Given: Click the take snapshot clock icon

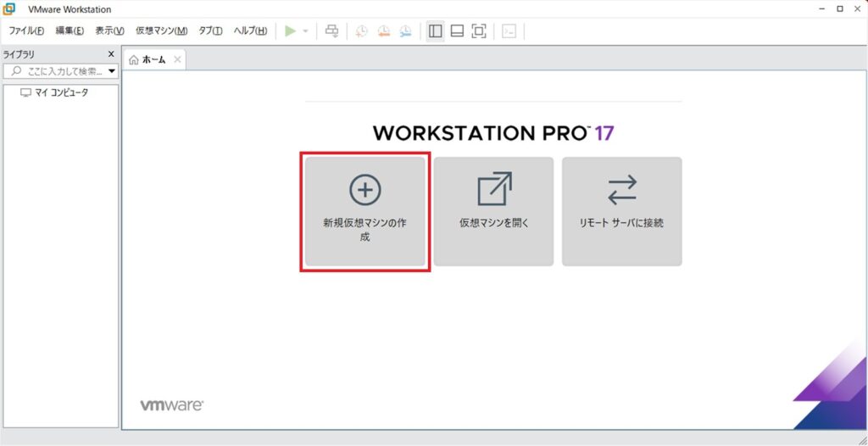Looking at the screenshot, I should [361, 31].
